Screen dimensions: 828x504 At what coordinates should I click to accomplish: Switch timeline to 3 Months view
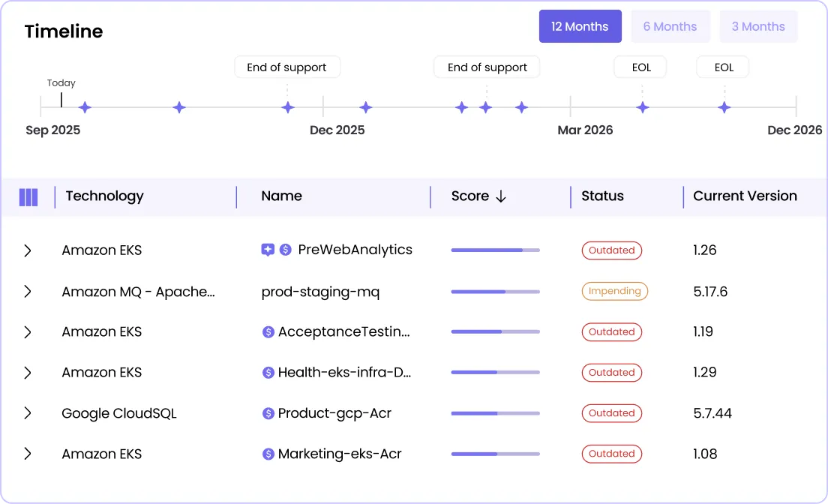tap(758, 27)
